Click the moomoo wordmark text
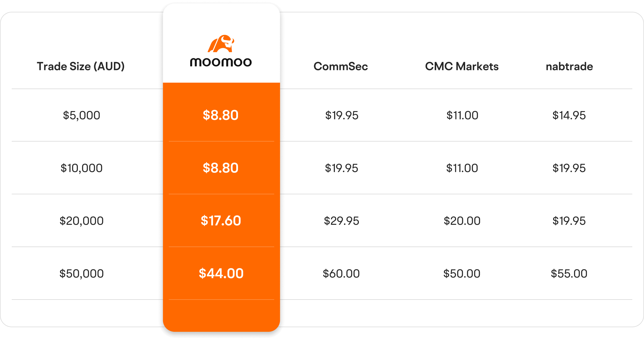Screen dimensions: 644x340 221,62
